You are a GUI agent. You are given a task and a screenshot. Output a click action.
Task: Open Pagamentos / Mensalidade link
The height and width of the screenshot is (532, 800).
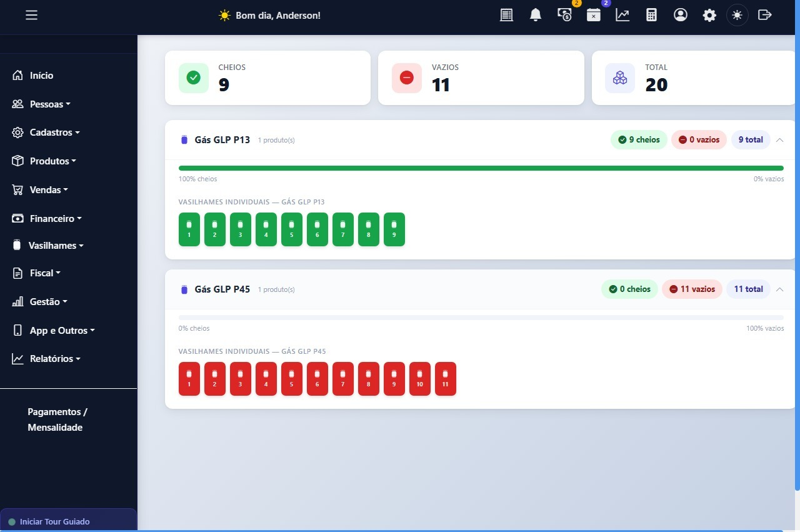(57, 419)
